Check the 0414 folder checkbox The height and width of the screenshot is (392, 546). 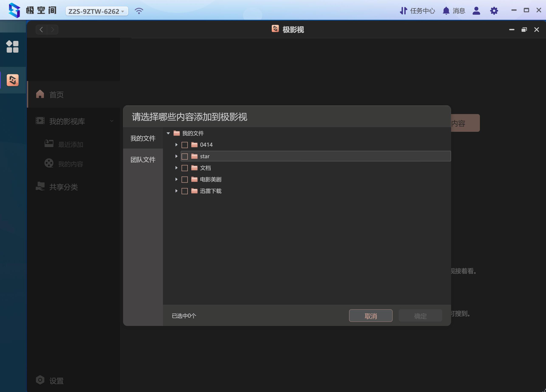[184, 145]
